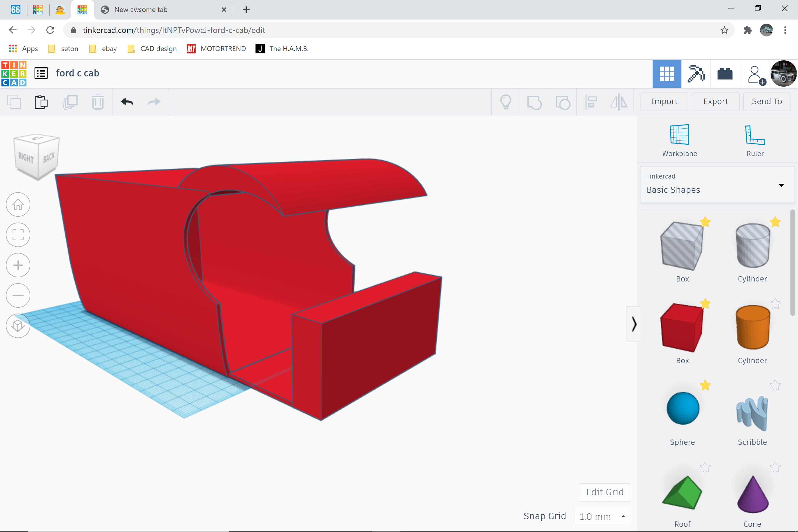Viewport: 798px width, 532px height.
Task: Open a new browser tab
Action: tap(246, 10)
